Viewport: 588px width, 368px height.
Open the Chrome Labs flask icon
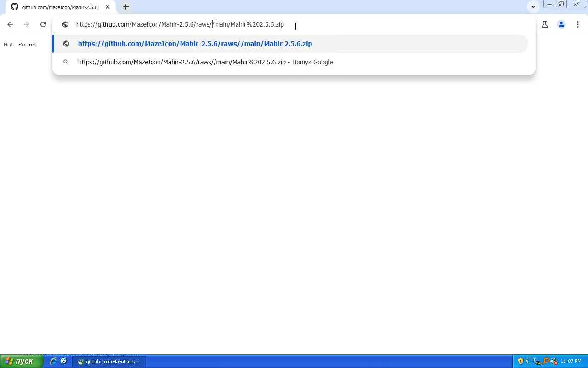[545, 24]
